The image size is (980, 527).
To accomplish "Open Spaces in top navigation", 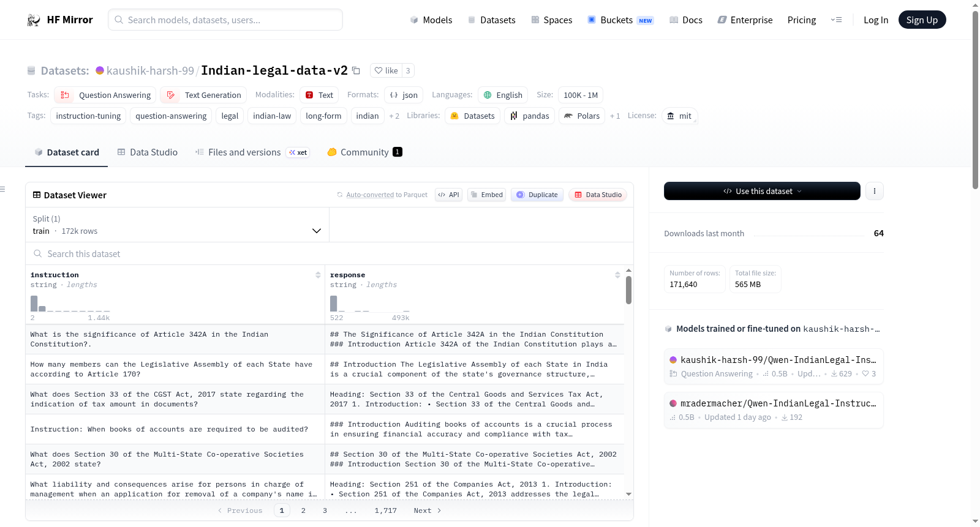I will point(552,20).
